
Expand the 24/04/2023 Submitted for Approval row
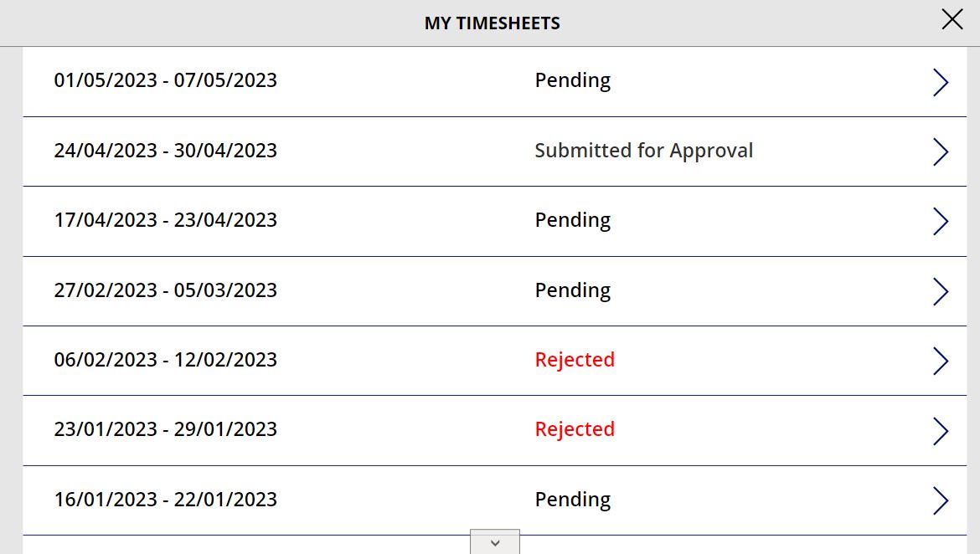(x=940, y=151)
